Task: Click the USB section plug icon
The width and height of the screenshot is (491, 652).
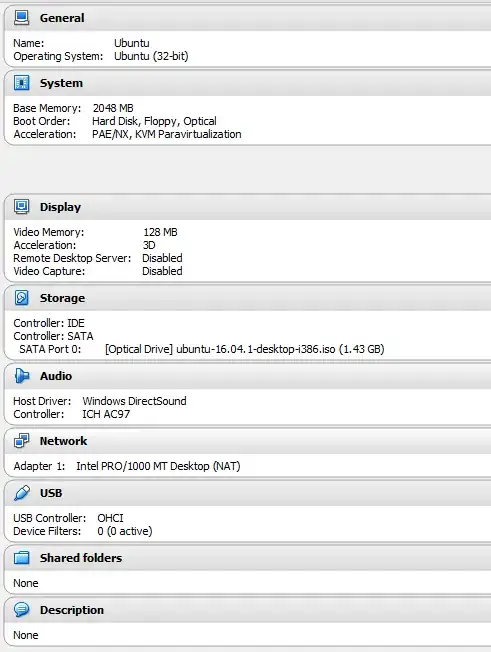Action: click(22, 493)
